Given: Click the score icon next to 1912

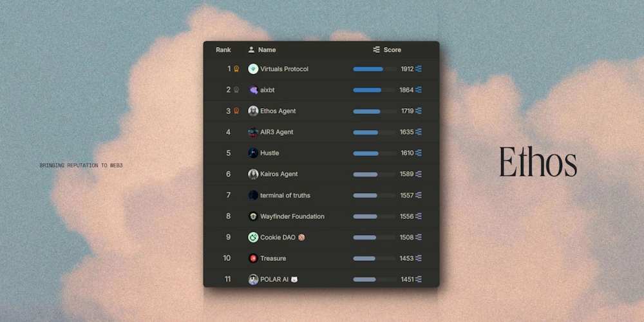Looking at the screenshot, I should (x=419, y=69).
